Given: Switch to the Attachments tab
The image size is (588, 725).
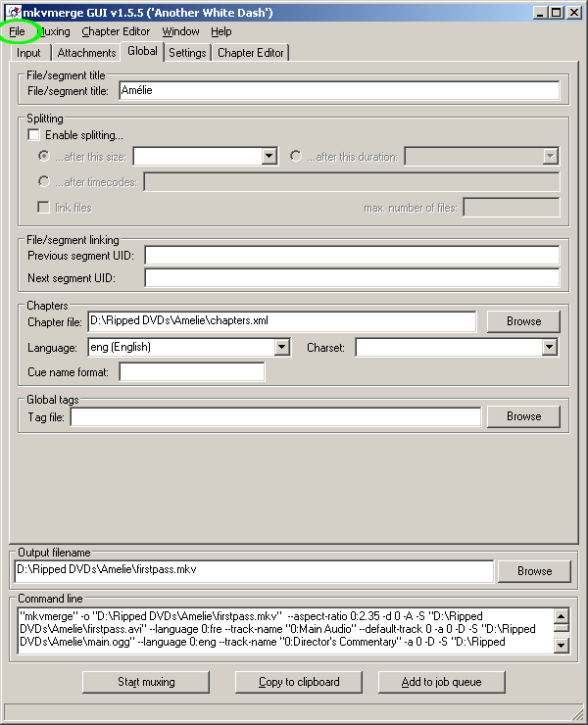Looking at the screenshot, I should pyautogui.click(x=86, y=53).
